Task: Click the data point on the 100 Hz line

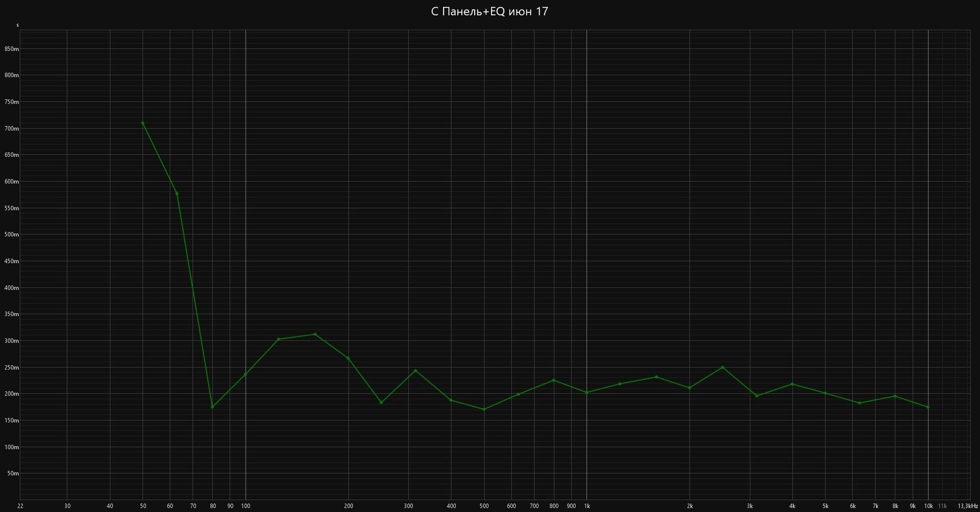Action: tap(246, 374)
